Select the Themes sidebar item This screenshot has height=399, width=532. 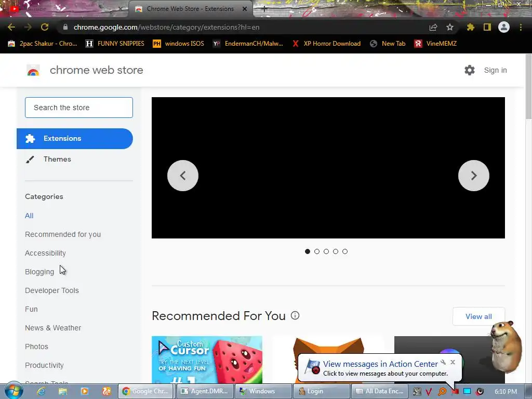point(57,159)
